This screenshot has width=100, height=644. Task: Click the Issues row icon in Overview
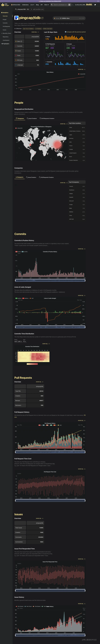click(16, 51)
